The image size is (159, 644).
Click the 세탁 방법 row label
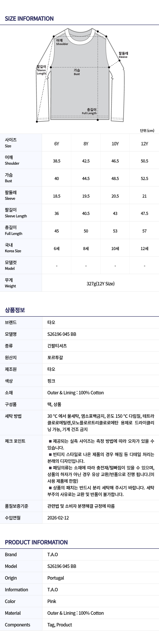(x=13, y=416)
